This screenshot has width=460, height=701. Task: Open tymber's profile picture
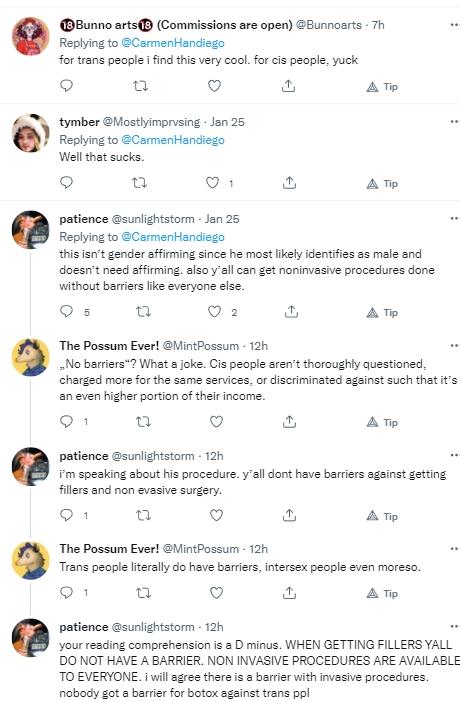(30, 133)
